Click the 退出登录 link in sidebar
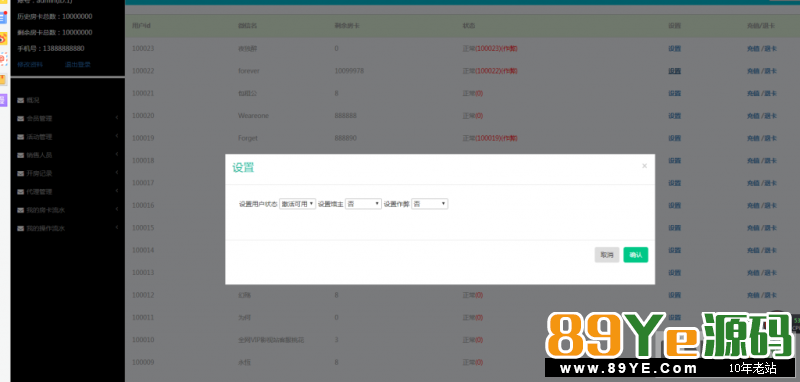800x382 pixels. coord(78,65)
